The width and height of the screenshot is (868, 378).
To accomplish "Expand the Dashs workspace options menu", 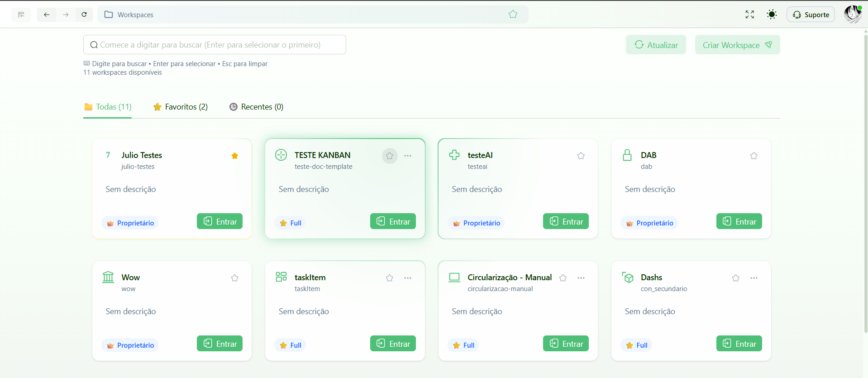I will tap(754, 278).
